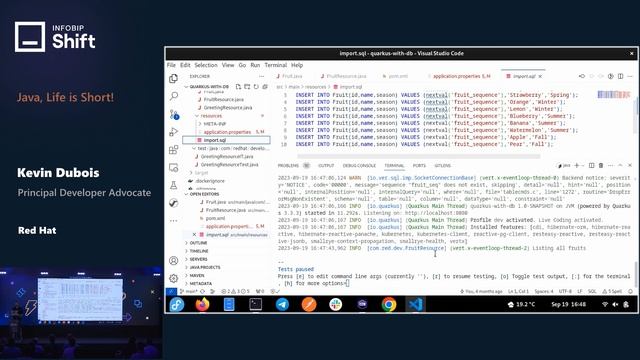The width and height of the screenshot is (640, 360).
Task: Open the File menu
Action: pos(171,65)
